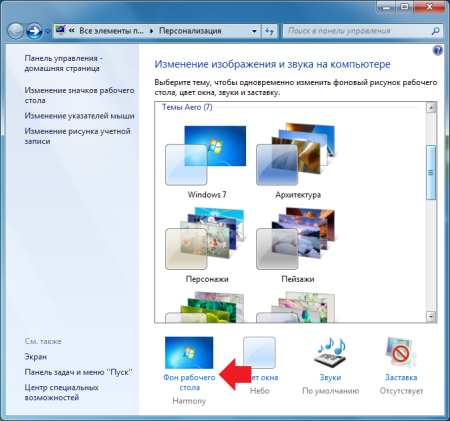The width and height of the screenshot is (450, 421).
Task: Click the Персонализация breadcrumb arrow separator
Action: pyautogui.click(x=151, y=31)
